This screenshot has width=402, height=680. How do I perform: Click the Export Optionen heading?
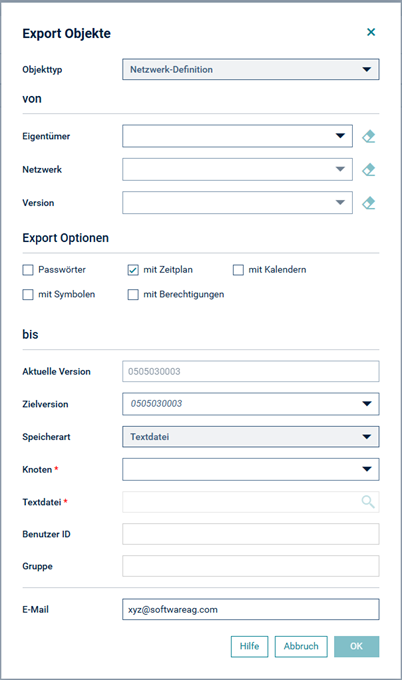point(65,238)
